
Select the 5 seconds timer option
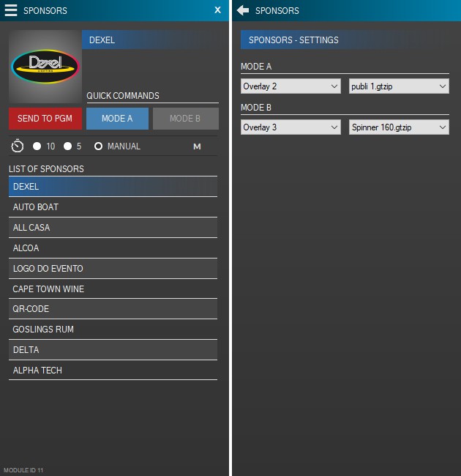pyautogui.click(x=68, y=146)
